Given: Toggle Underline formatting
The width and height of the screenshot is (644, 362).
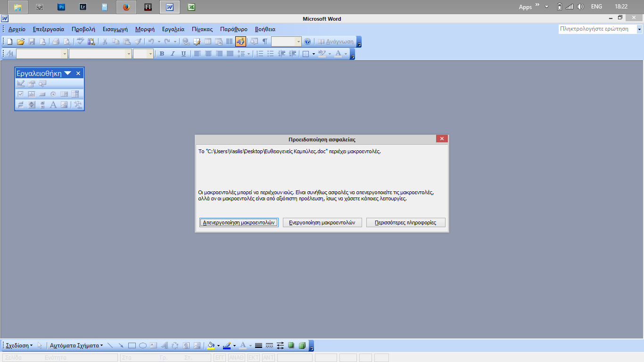Looking at the screenshot, I should click(183, 54).
